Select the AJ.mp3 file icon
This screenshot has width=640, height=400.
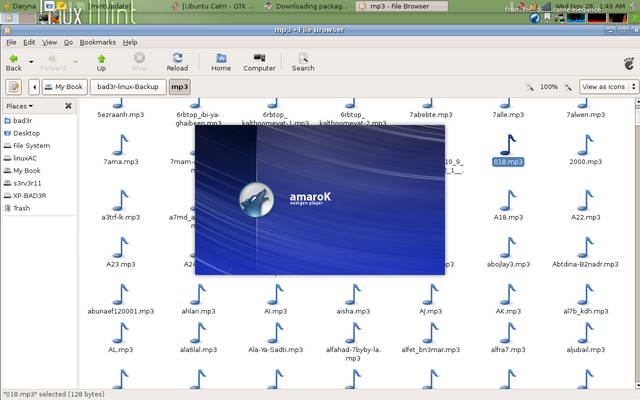click(x=431, y=295)
